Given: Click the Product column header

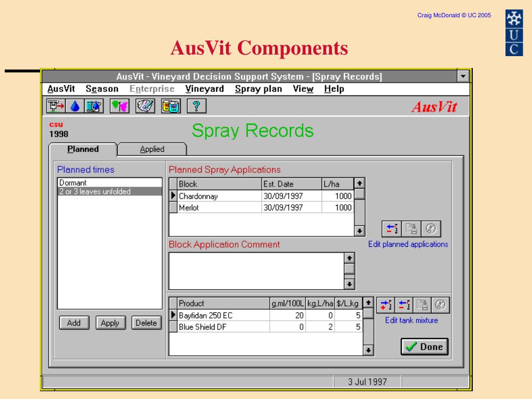Looking at the screenshot, I should point(223,303).
